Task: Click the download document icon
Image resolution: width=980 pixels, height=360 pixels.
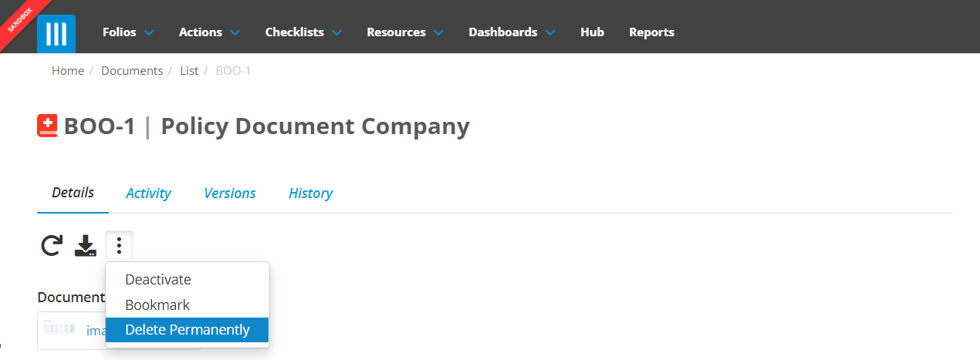Action: pos(85,246)
